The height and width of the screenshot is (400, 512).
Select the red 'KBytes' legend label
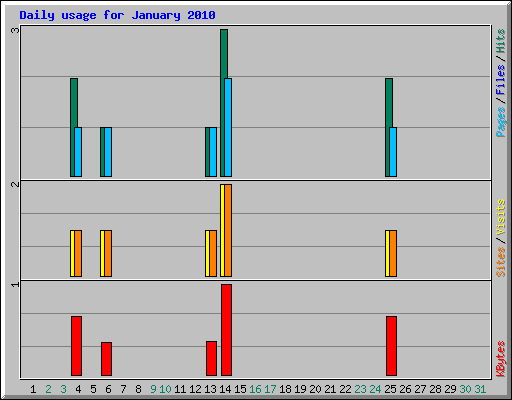(501, 359)
